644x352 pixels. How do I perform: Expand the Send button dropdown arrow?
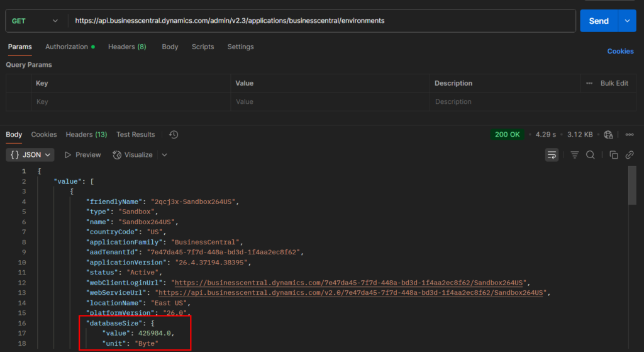(x=627, y=21)
